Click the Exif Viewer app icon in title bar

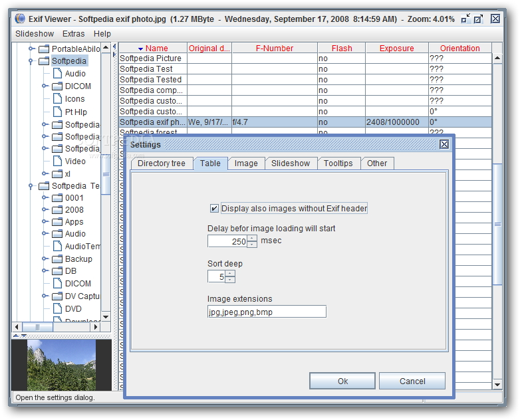point(20,19)
